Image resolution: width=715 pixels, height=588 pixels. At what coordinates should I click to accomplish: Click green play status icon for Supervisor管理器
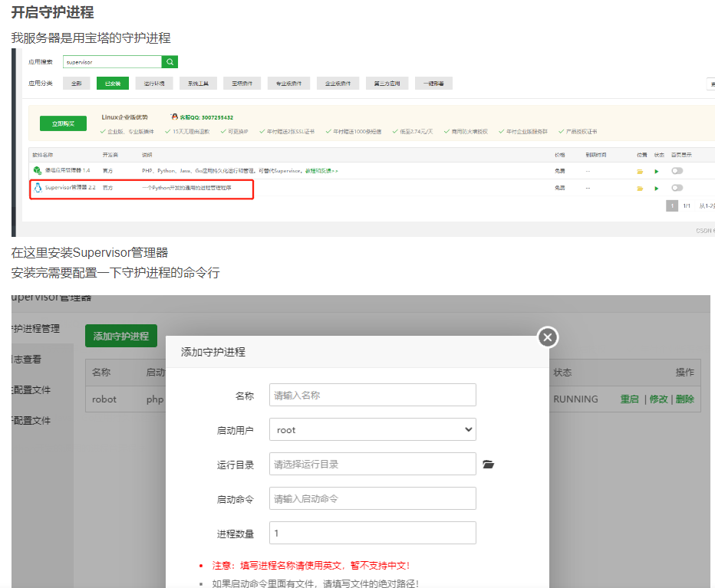657,189
